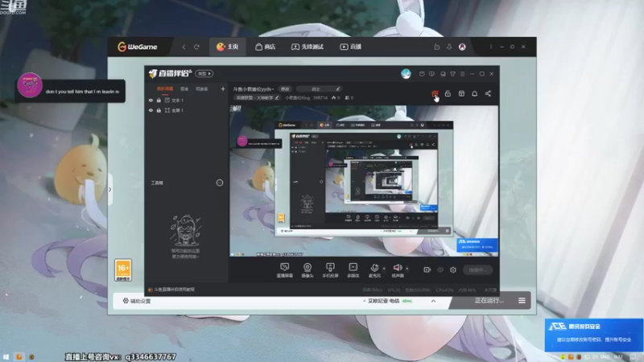Click the stream preview canvas

[364, 181]
